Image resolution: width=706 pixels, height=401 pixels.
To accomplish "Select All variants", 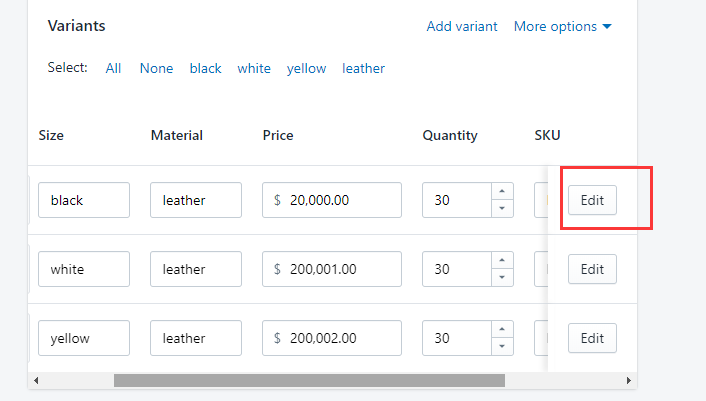I will 113,68.
